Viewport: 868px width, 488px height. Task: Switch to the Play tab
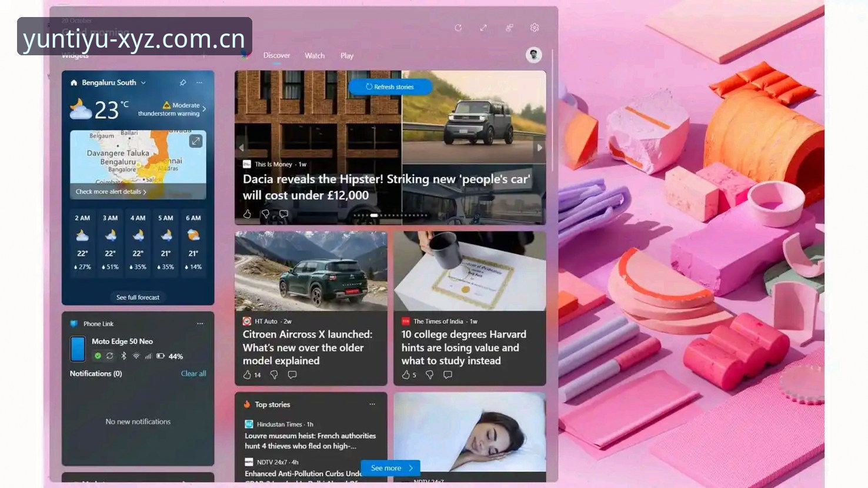[x=347, y=56]
